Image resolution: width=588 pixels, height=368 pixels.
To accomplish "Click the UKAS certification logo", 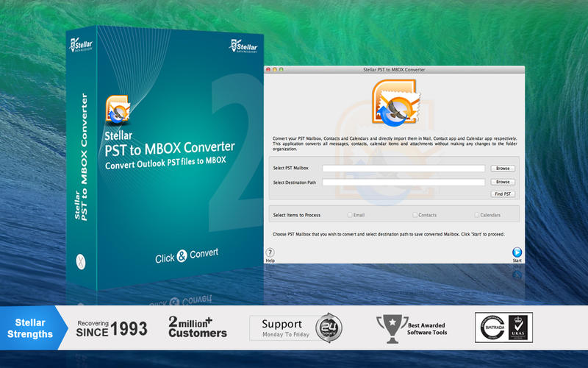I will pos(518,328).
